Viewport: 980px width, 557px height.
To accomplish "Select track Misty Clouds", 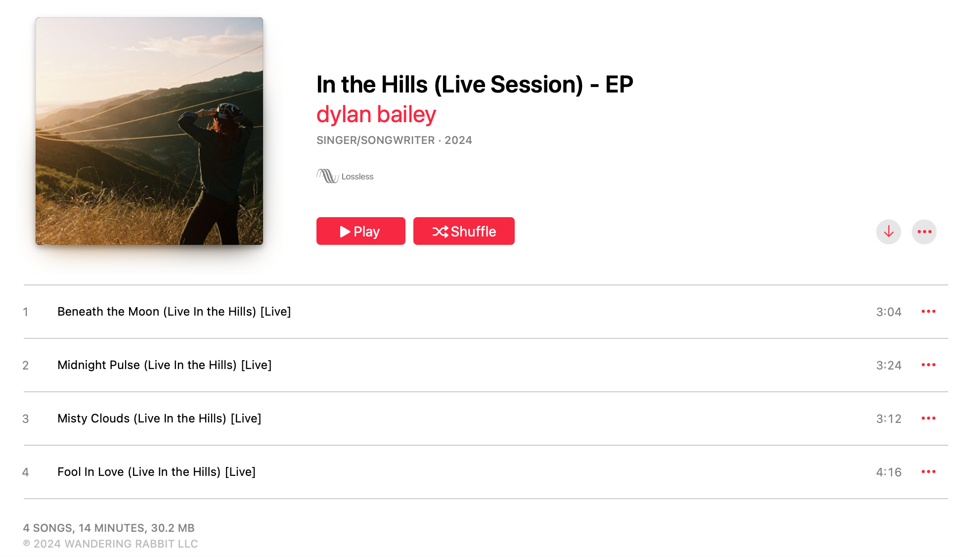I will [x=159, y=418].
